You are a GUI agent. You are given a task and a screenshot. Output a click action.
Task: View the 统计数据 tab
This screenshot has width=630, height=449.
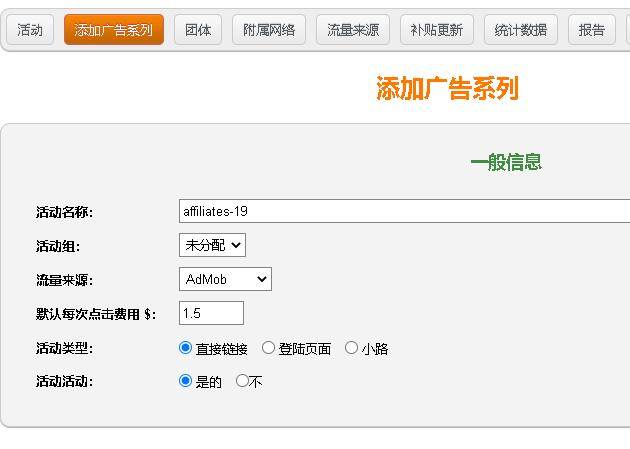[521, 30]
